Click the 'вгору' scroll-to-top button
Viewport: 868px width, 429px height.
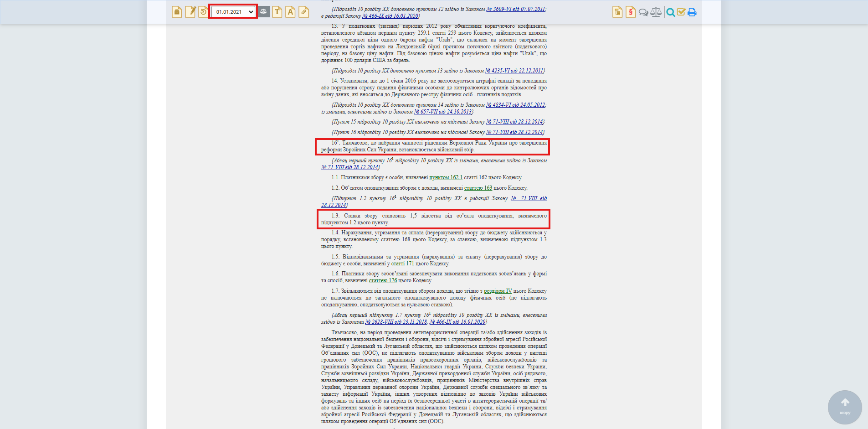coord(845,407)
